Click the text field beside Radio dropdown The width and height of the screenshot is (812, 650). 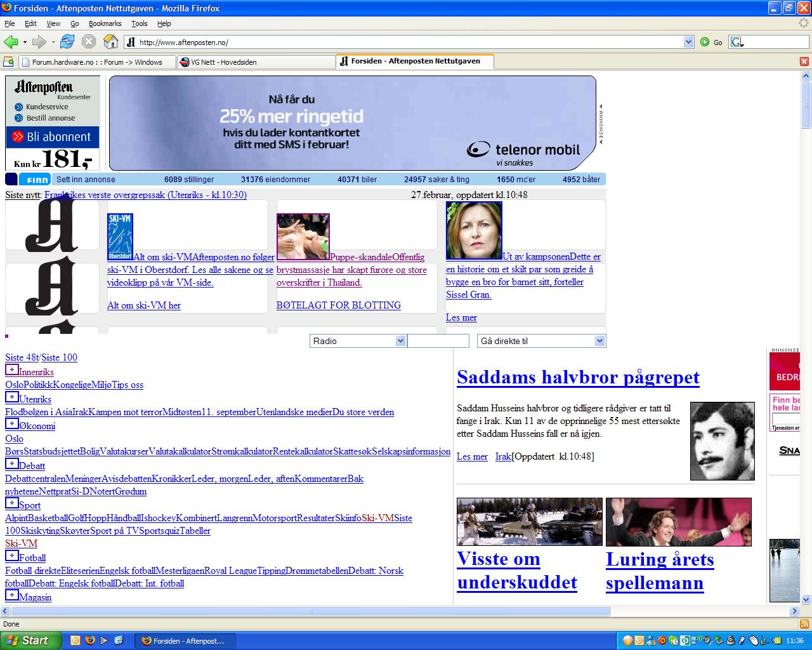tap(438, 341)
